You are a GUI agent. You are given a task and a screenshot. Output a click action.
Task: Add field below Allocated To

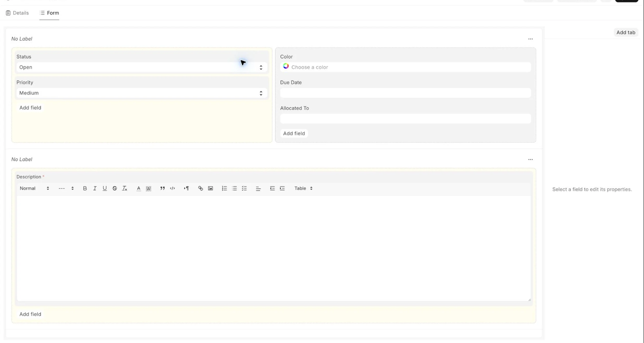coord(294,133)
